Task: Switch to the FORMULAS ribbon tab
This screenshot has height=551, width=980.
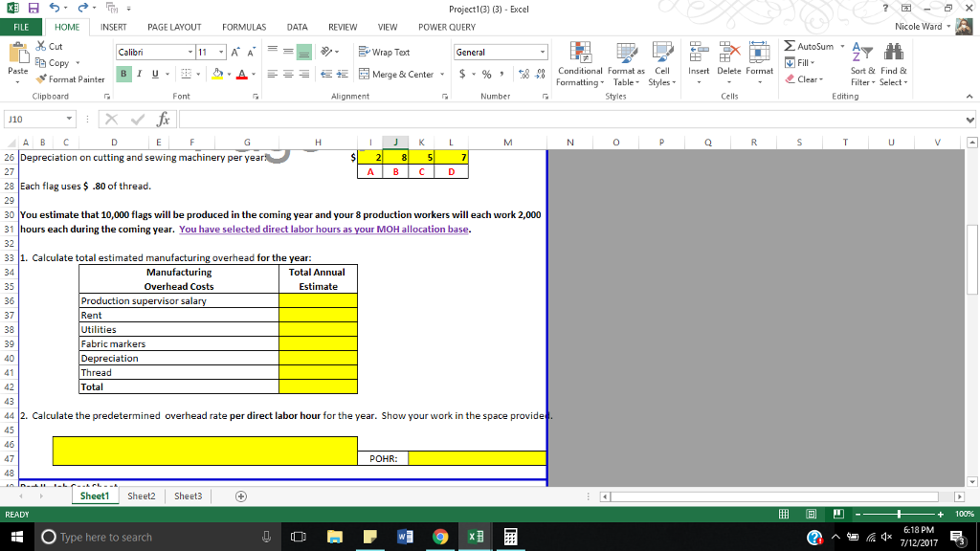Action: click(x=243, y=27)
